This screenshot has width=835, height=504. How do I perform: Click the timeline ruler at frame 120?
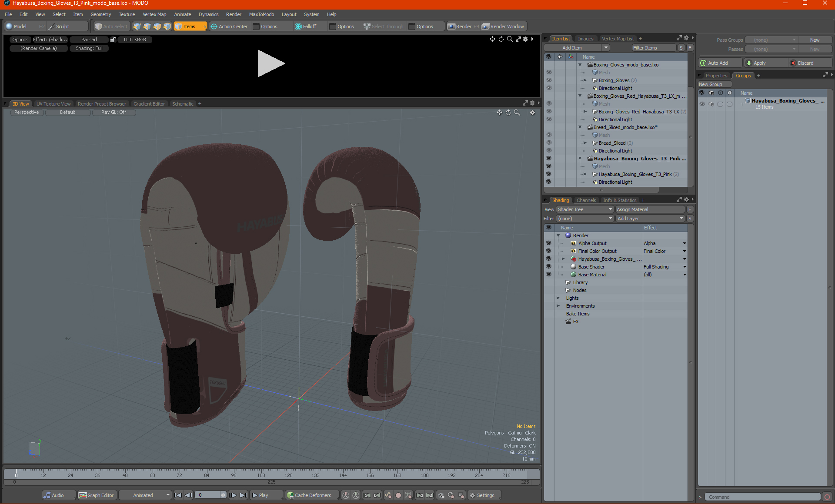[x=288, y=472]
